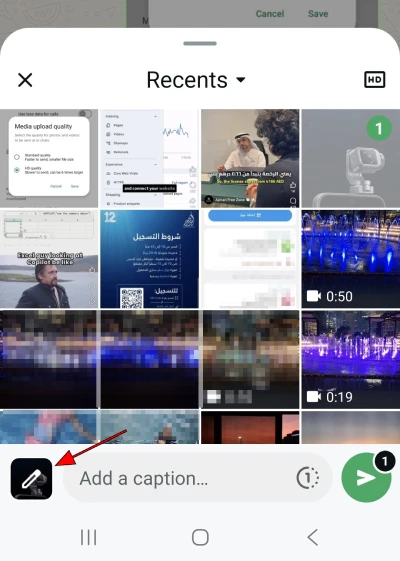Select the 0:50 fountain video

[x=351, y=259]
